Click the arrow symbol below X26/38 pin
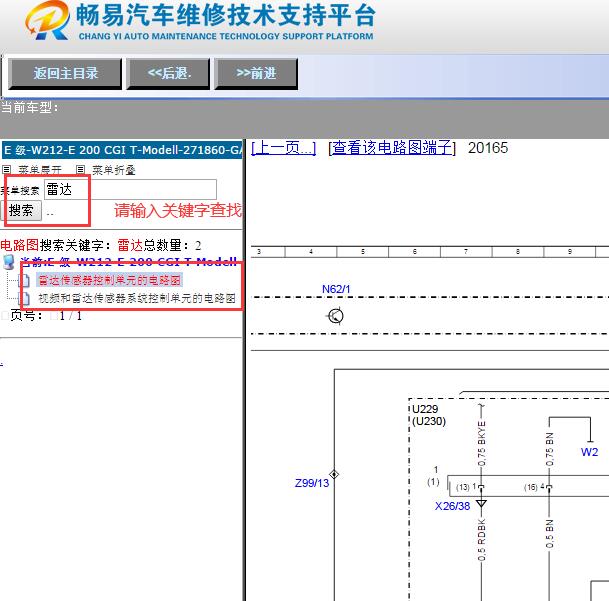This screenshot has height=601, width=609. pyautogui.click(x=481, y=504)
